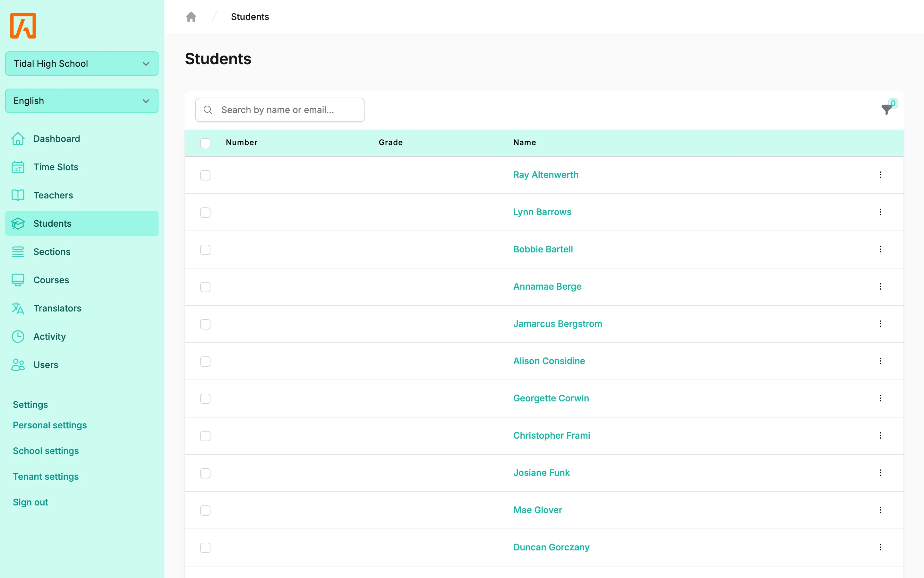Check the box for Ray Altenwerth
This screenshot has height=578, width=924.
205,175
